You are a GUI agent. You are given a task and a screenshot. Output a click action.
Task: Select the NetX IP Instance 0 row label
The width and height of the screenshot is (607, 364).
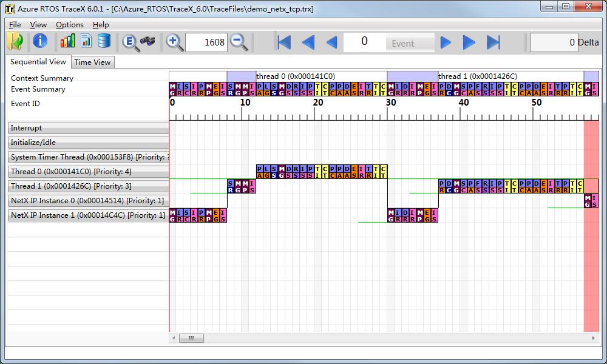(88, 201)
